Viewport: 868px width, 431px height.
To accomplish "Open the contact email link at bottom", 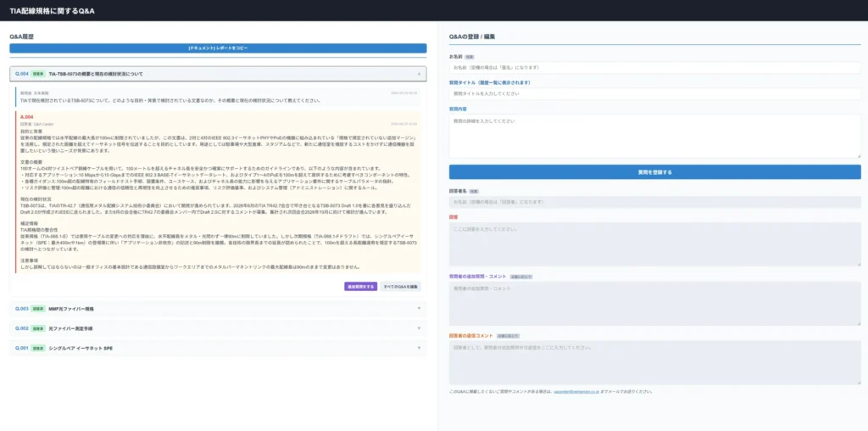I will tap(577, 392).
